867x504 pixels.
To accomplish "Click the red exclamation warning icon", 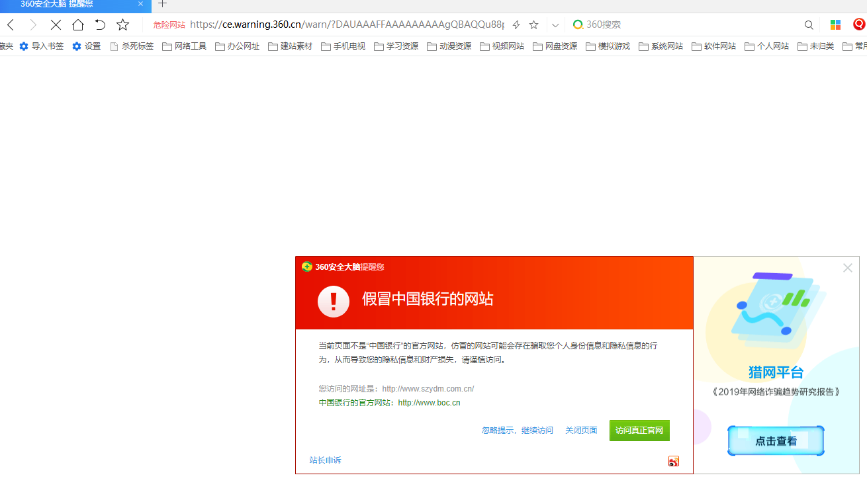I will point(334,302).
